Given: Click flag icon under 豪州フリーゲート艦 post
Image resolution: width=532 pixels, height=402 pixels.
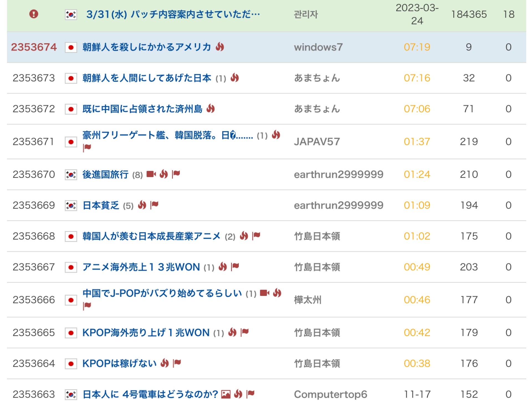Looking at the screenshot, I should click(x=87, y=147).
